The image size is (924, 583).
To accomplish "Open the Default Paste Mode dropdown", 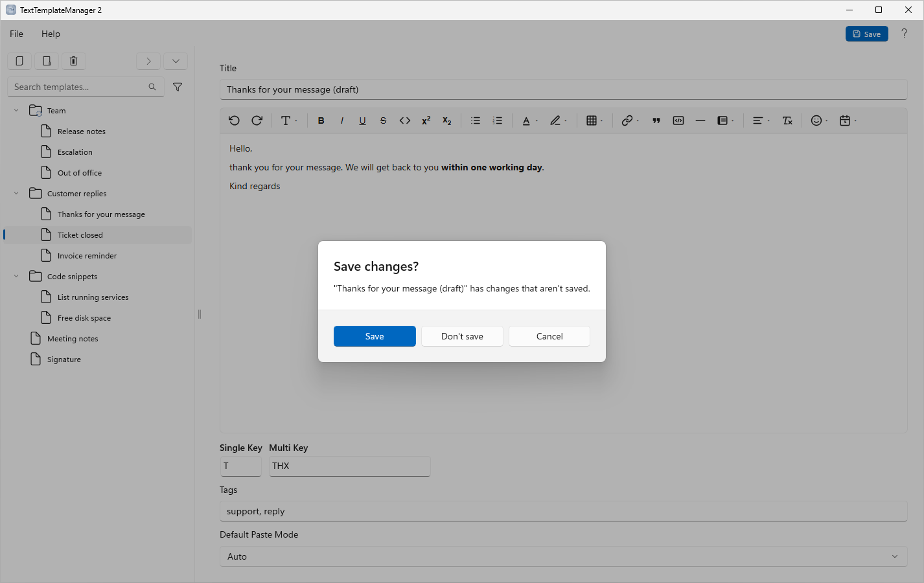I will pyautogui.click(x=563, y=556).
